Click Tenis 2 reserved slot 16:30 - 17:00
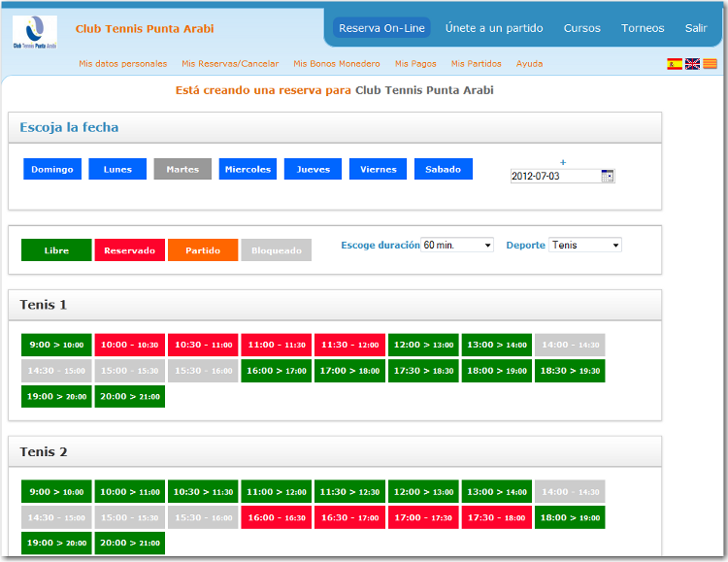This screenshot has width=728, height=562. (x=349, y=517)
